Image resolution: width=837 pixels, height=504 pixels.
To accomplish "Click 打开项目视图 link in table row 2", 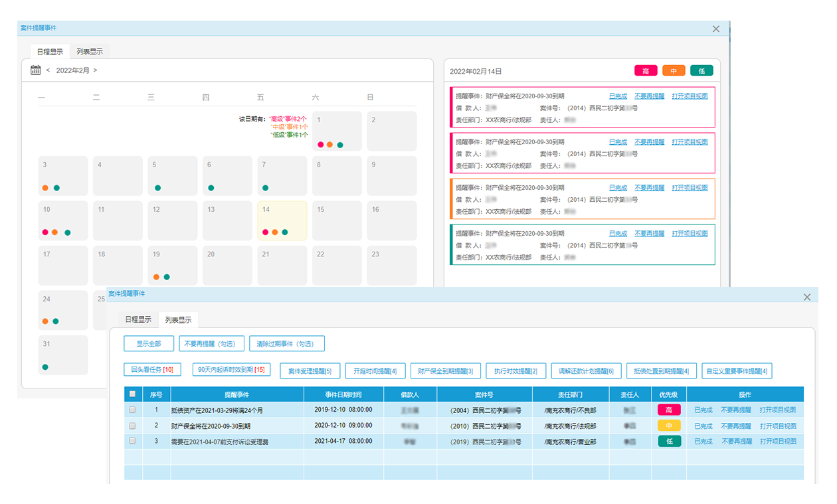I will pos(777,426).
